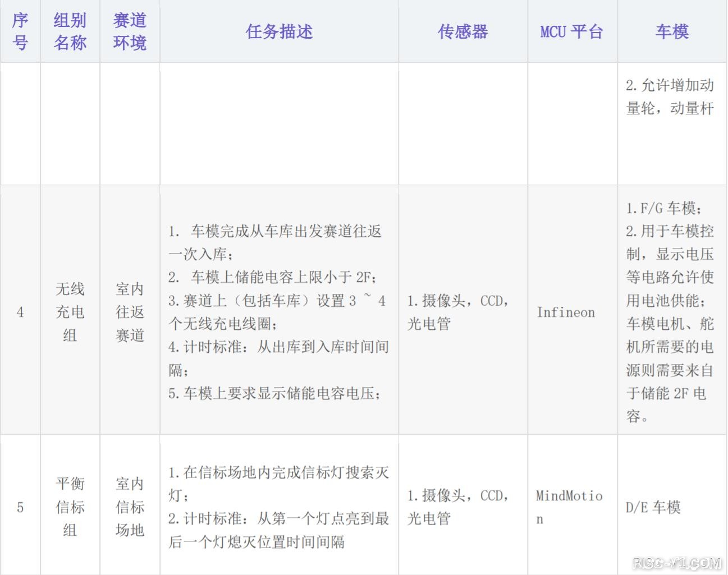The height and width of the screenshot is (575, 728).
Task: Click the 平衡信标组 group name cell
Action: click(70, 507)
